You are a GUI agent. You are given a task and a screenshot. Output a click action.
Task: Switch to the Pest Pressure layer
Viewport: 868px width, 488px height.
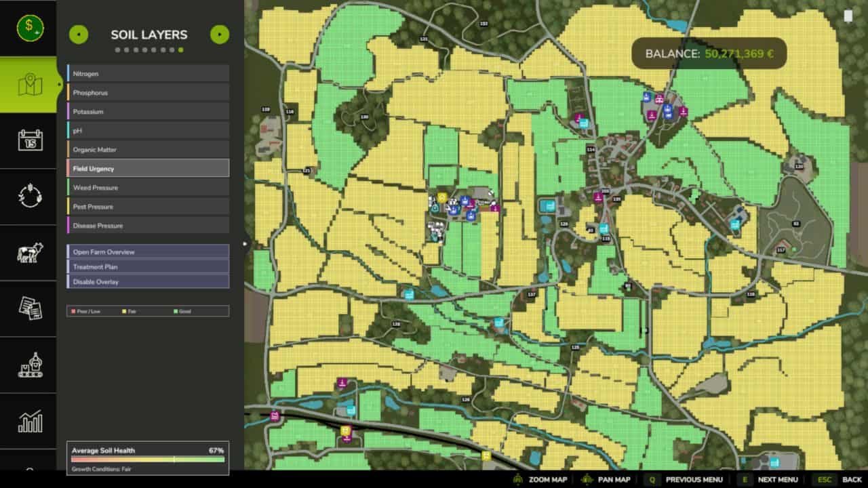(147, 206)
